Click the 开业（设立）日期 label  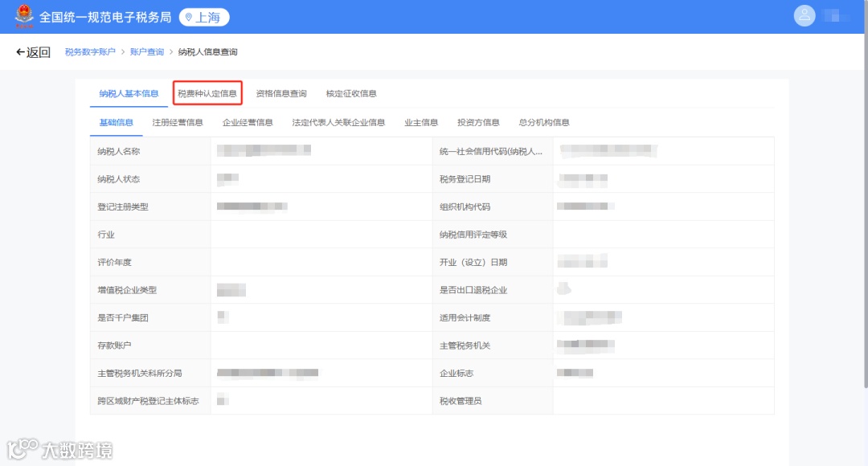click(473, 263)
